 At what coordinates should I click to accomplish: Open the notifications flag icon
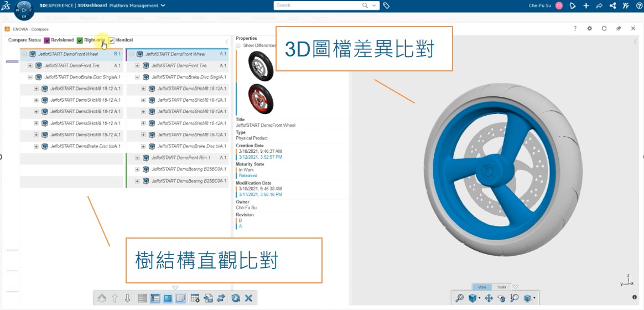[x=573, y=6]
